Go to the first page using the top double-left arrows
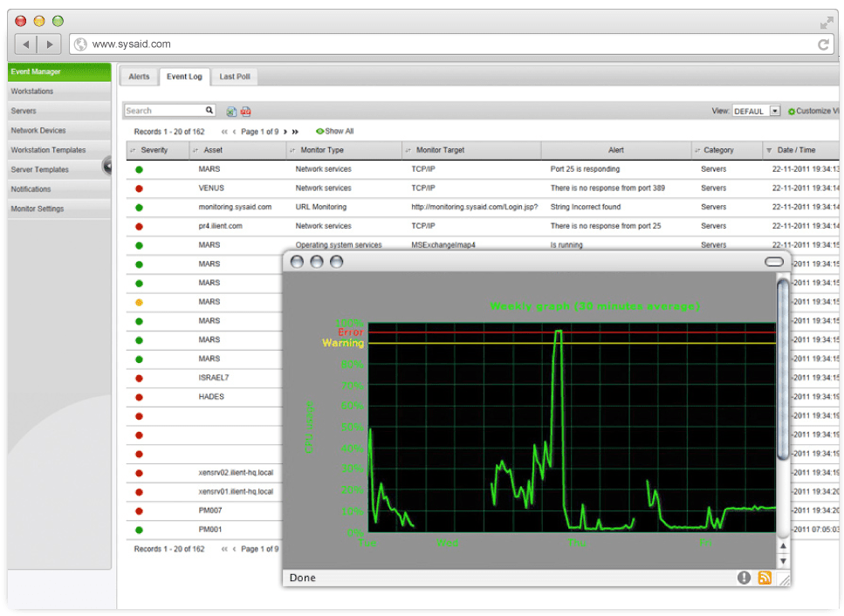Image resolution: width=844 pixels, height=616 pixels. coord(224,132)
